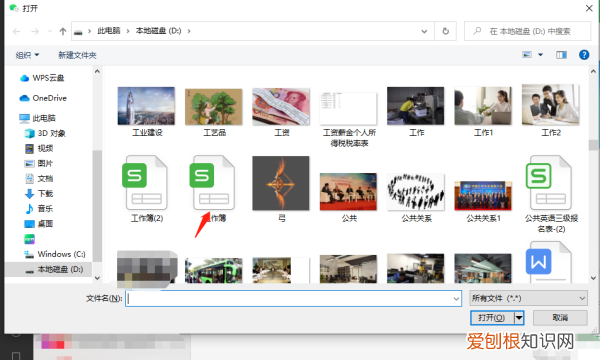Select the 工资薪金个人所得税税率表 file
Screen dimensions: 600x360
pyautogui.click(x=348, y=108)
